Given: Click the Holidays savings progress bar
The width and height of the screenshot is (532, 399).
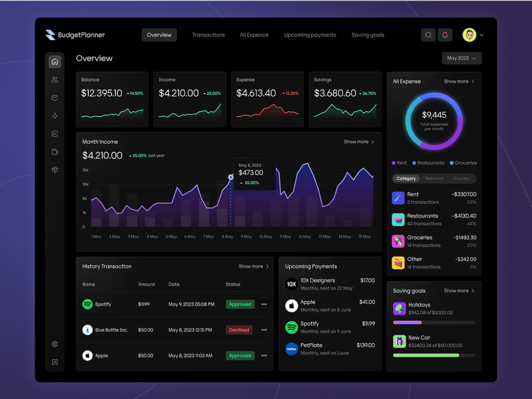Looking at the screenshot, I should click(434, 322).
